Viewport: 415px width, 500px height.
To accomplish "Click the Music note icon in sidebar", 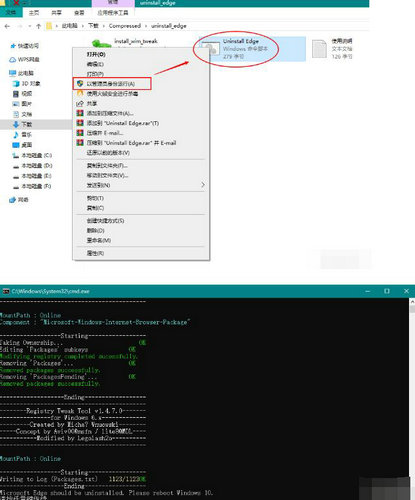I will point(16,135).
